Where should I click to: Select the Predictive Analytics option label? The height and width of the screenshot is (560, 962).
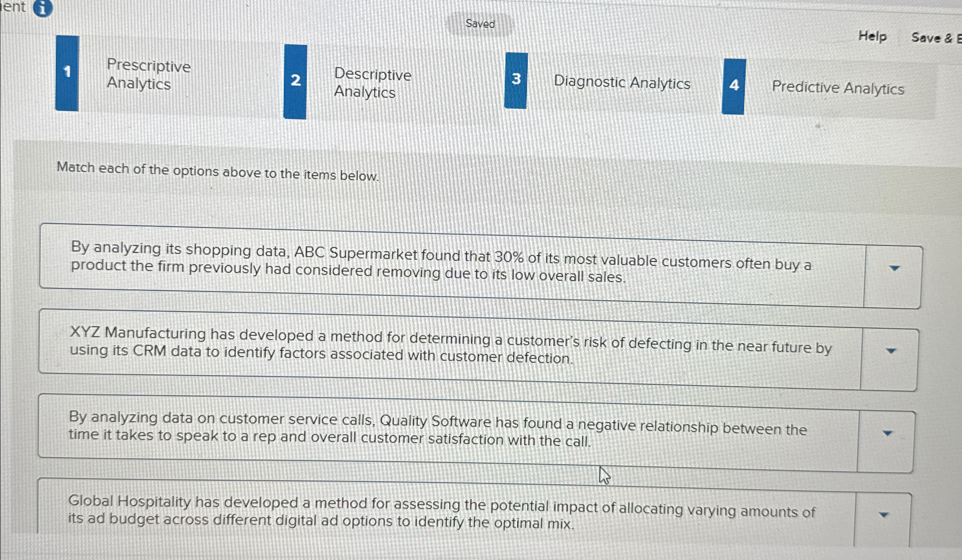[838, 88]
